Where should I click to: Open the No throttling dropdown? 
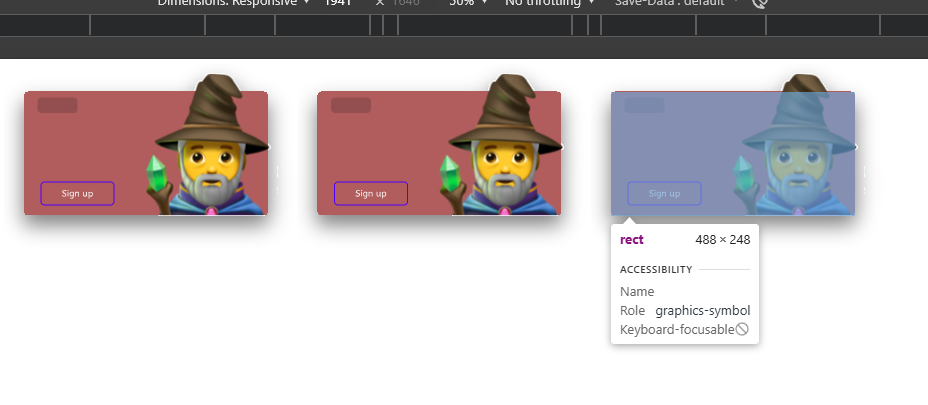550,2
